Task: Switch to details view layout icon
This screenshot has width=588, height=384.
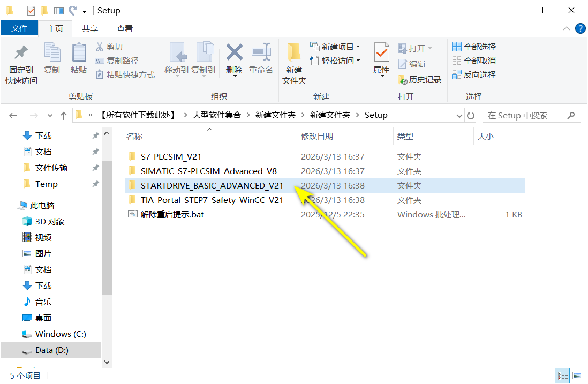Action: click(562, 376)
